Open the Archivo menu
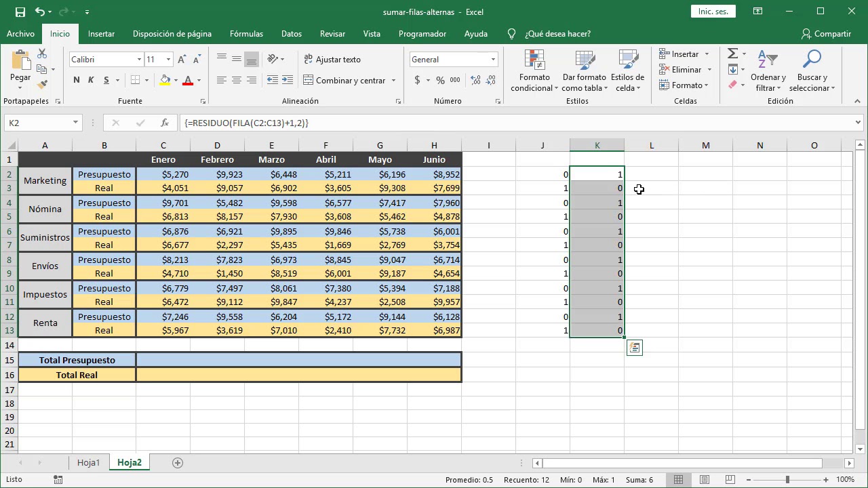Viewport: 868px width, 488px height. coord(20,34)
